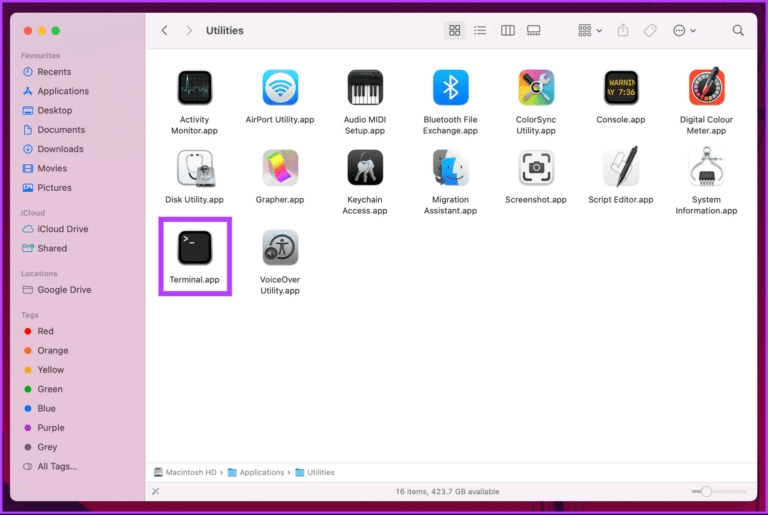Click Macintosh HD in path bar
This screenshot has height=515, width=768.
pos(185,472)
